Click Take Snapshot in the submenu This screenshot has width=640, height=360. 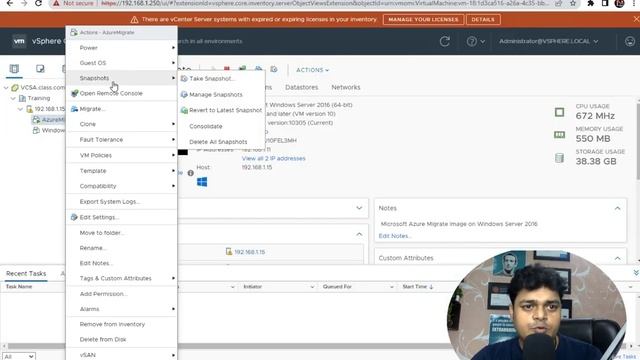(222, 78)
